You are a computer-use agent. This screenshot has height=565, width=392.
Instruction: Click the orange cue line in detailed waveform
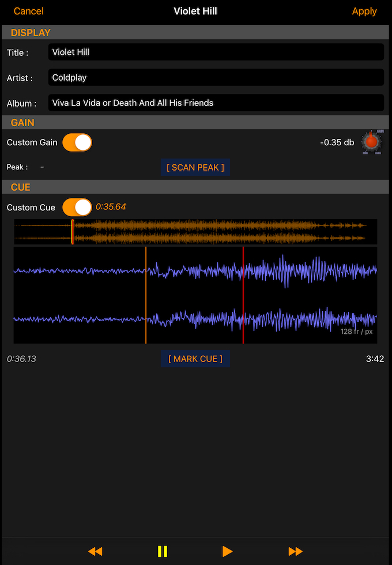tap(145, 295)
